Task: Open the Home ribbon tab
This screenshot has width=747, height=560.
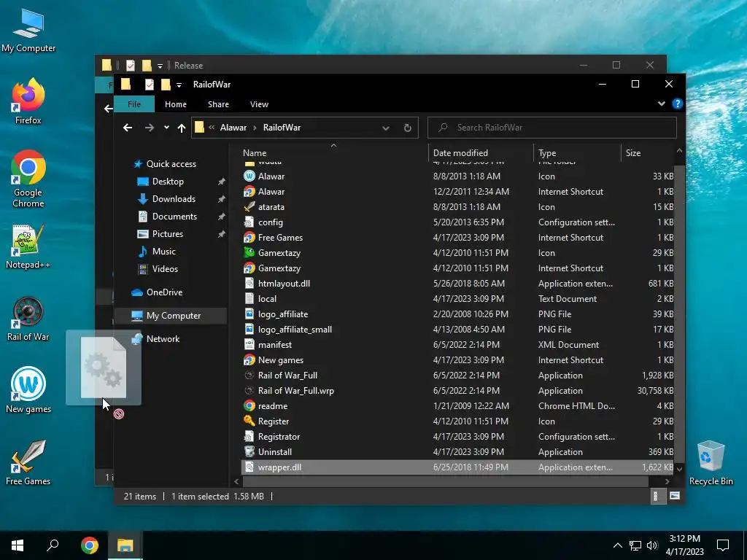Action: (176, 104)
